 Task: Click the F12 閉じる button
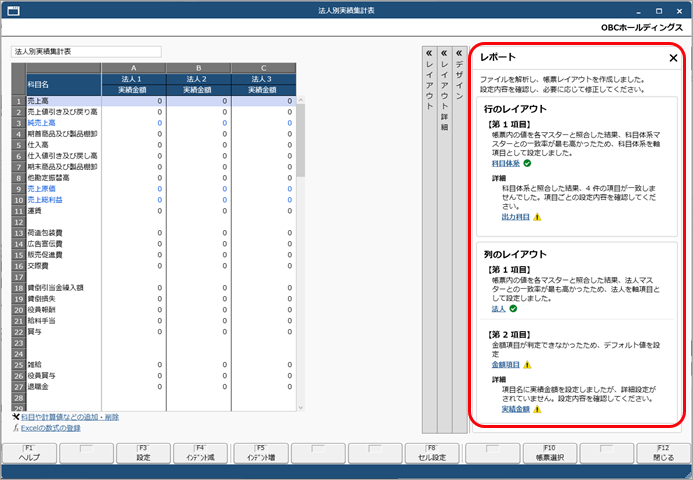point(663,453)
